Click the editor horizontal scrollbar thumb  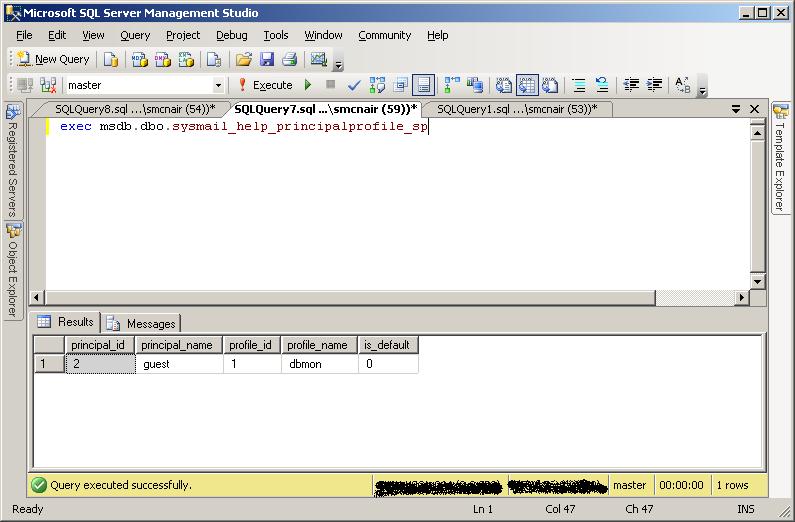coord(350,297)
